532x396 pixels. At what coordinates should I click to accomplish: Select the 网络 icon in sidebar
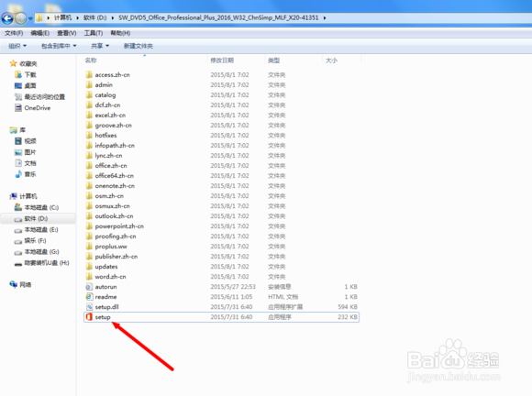(13, 284)
